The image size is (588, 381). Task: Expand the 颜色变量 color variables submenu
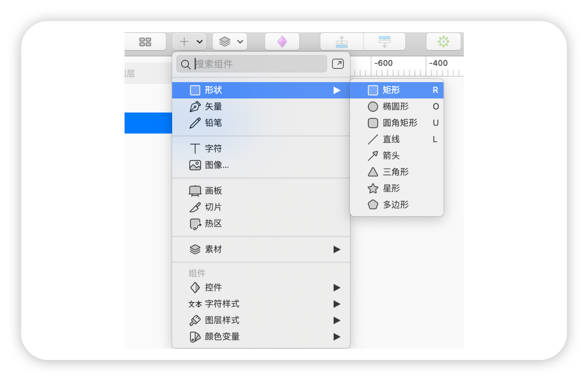(x=261, y=337)
